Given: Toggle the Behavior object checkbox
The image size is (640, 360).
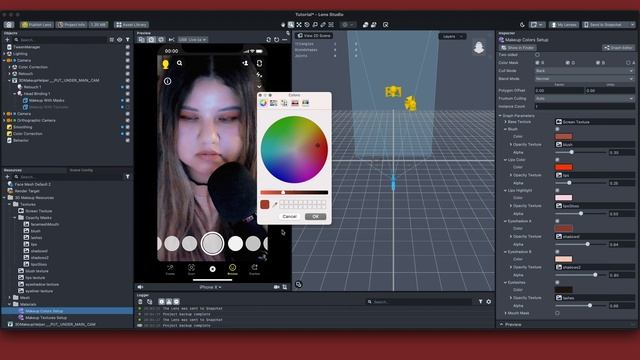Looking at the screenshot, I should [127, 140].
